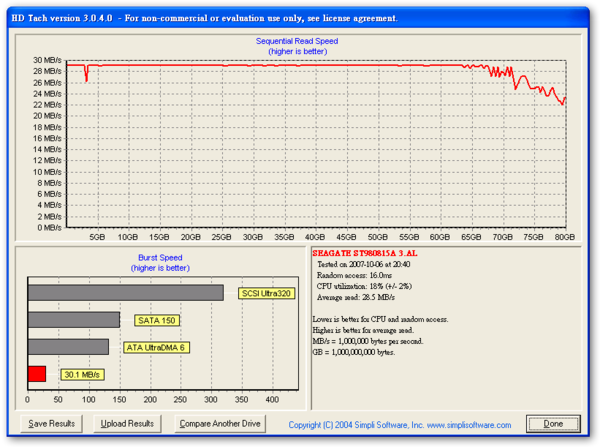600x447 pixels.
Task: Click the Random access 16.0ms line
Action: click(354, 275)
